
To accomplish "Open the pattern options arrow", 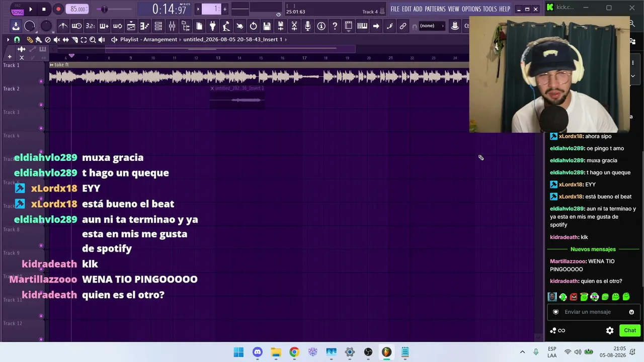I will 198,9.
